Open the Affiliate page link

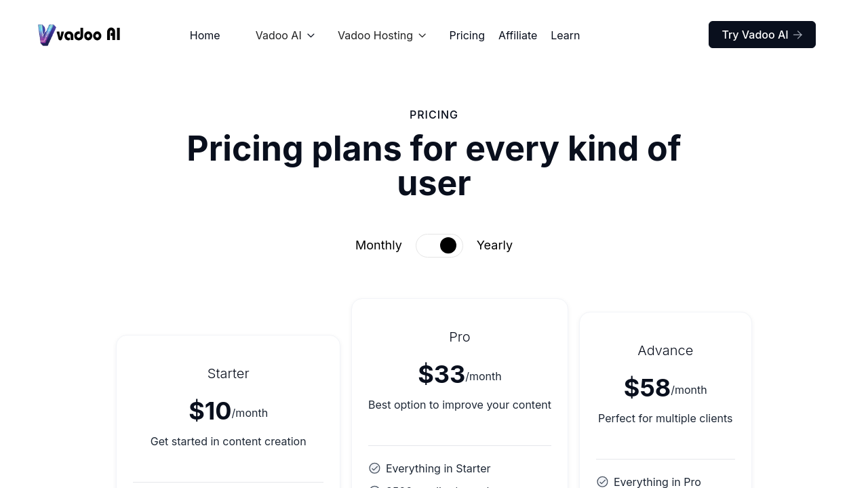(517, 35)
